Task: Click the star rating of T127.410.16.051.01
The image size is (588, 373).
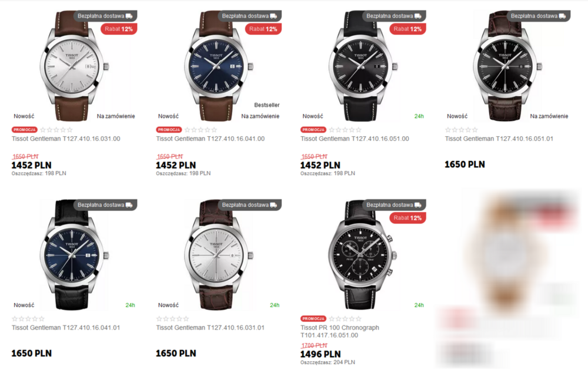Action: tap(461, 130)
